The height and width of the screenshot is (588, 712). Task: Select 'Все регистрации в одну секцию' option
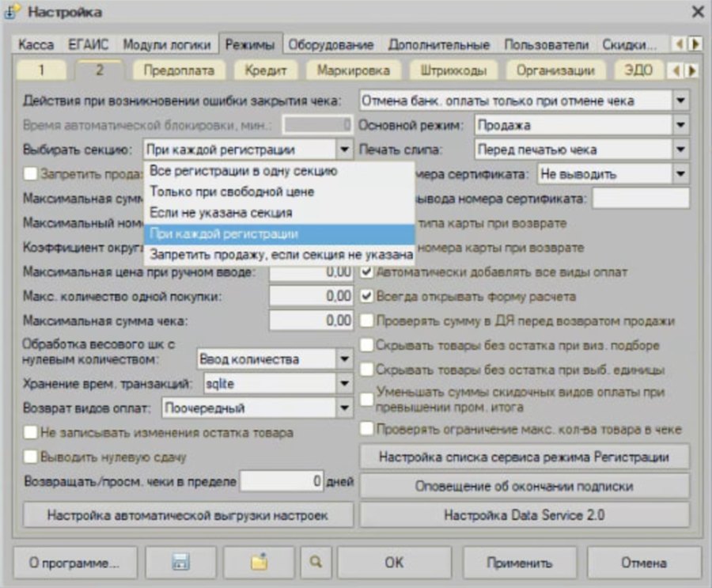(279, 171)
